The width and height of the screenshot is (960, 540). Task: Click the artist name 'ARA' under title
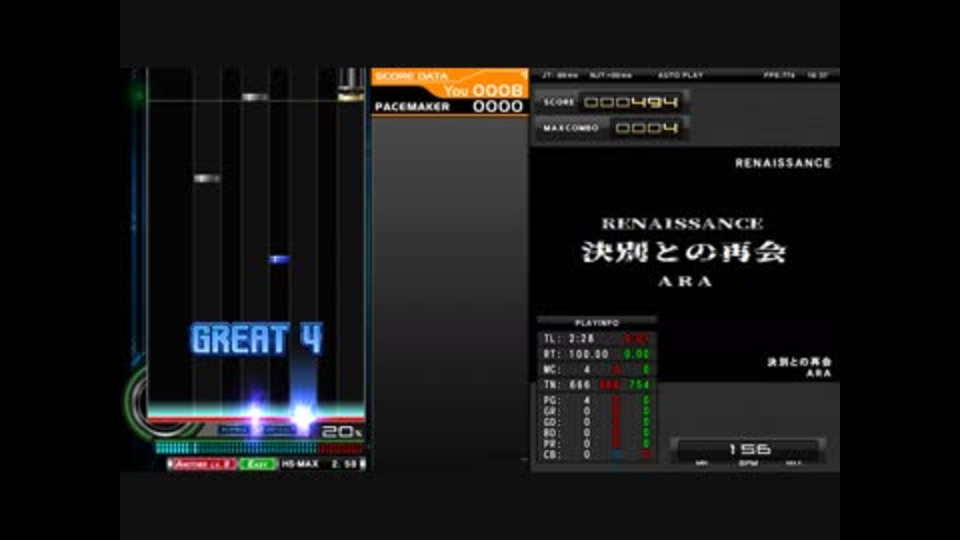[685, 282]
